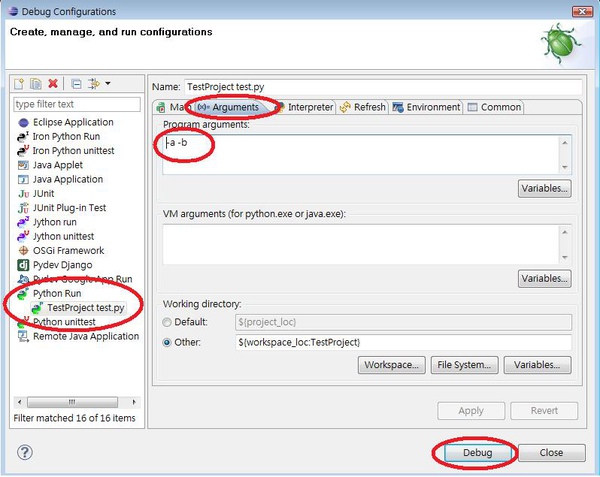Select JUnit Plug-in Test entry
Screen dimensions: 600x477
coord(69,208)
